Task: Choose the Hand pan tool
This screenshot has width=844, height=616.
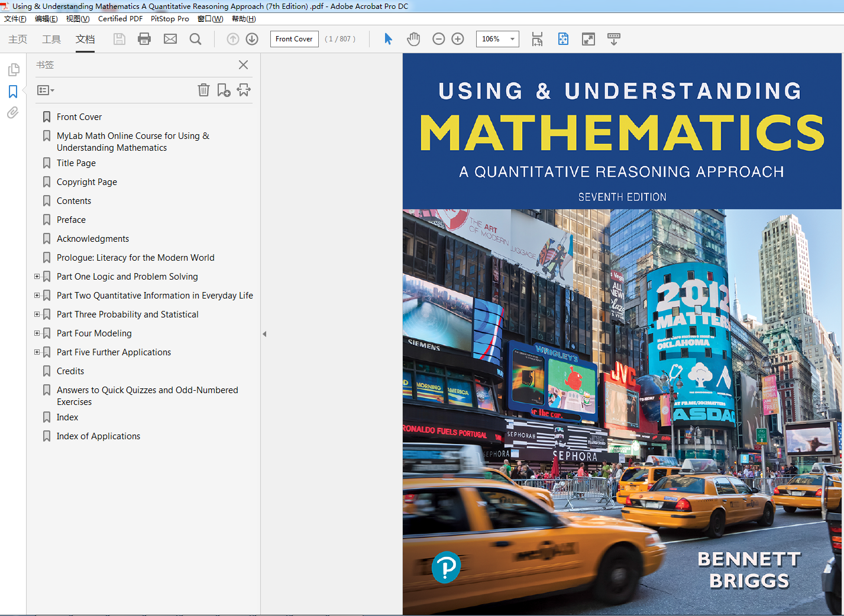Action: click(x=413, y=39)
